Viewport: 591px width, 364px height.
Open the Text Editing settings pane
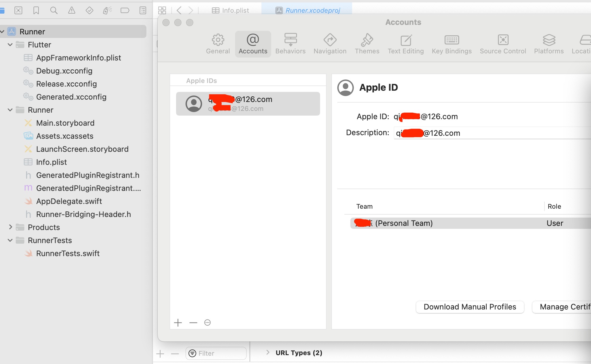click(406, 44)
